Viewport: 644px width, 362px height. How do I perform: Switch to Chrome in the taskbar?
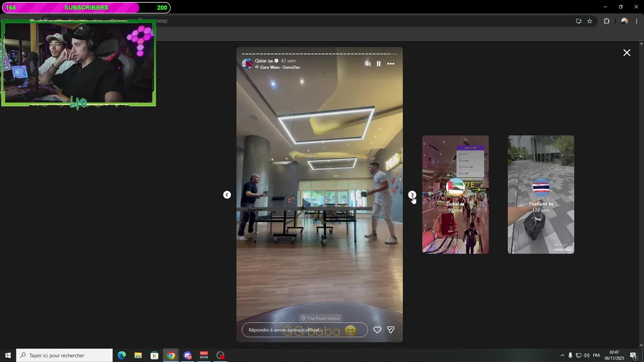coord(171,355)
